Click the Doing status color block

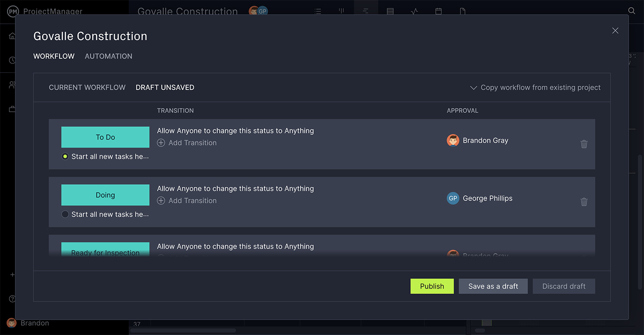(105, 195)
